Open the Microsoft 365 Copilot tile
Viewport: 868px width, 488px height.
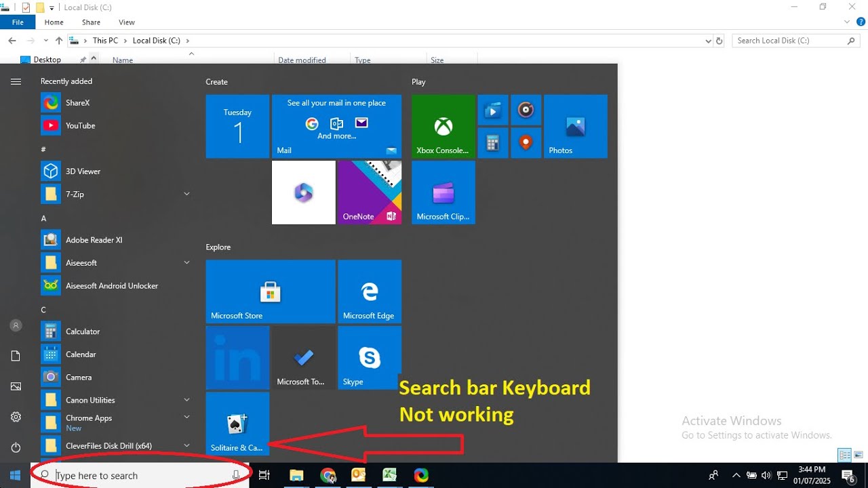coord(304,192)
